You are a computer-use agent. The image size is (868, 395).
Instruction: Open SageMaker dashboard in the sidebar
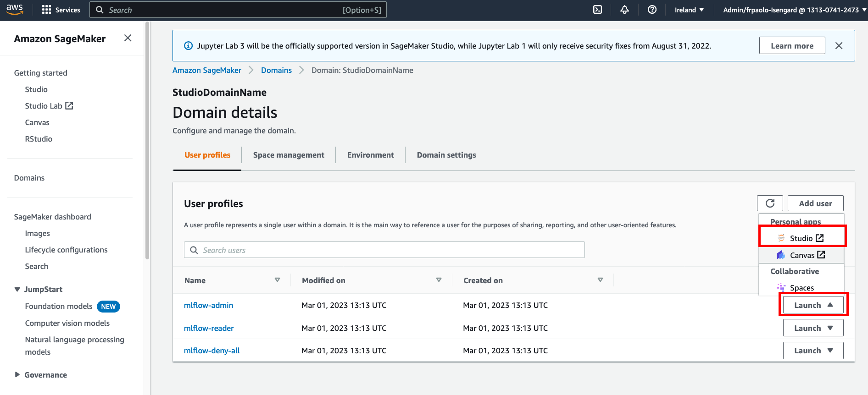52,217
